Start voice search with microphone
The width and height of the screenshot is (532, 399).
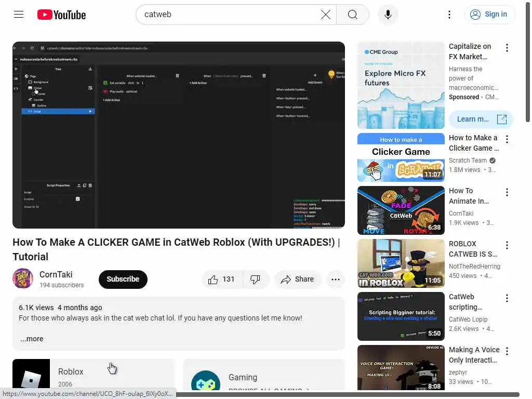click(x=388, y=15)
